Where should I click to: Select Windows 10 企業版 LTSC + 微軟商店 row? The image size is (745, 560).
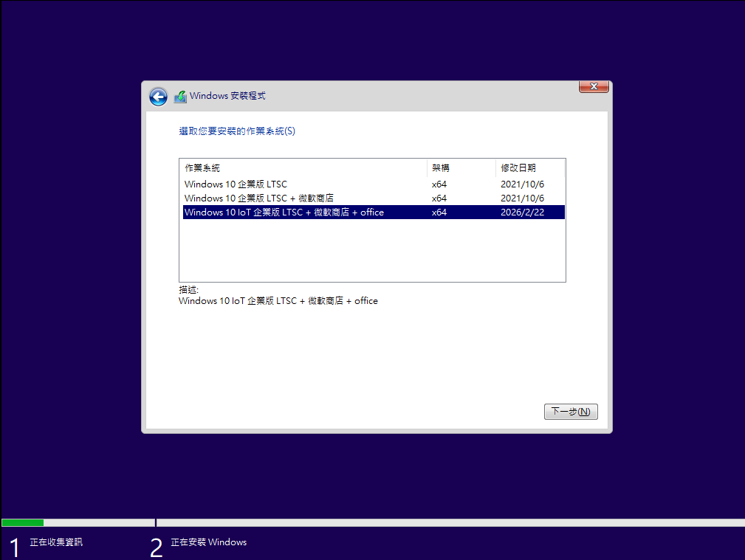click(374, 198)
